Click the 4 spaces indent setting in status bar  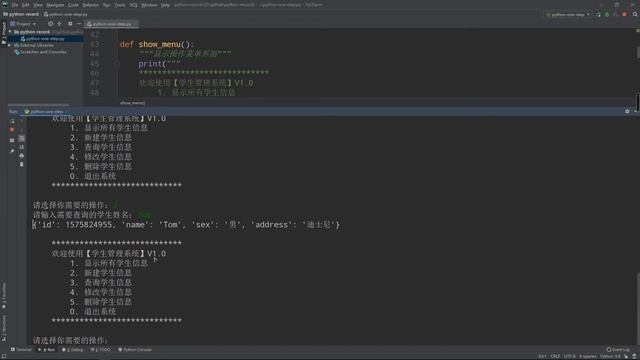(588, 356)
